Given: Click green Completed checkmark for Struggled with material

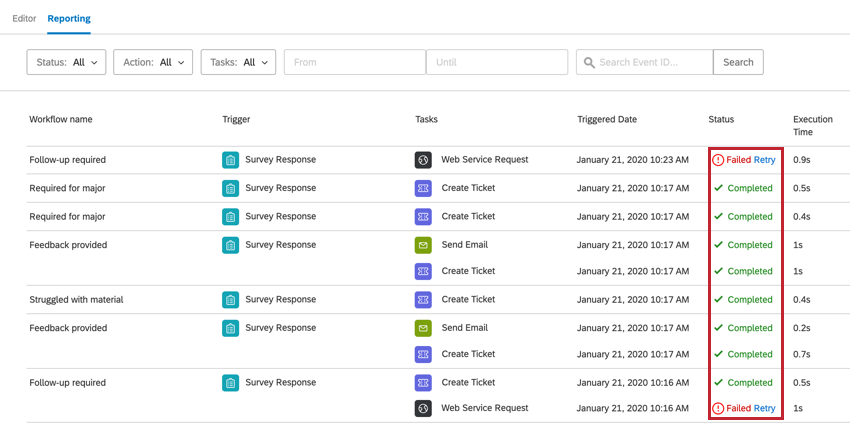Looking at the screenshot, I should point(718,300).
